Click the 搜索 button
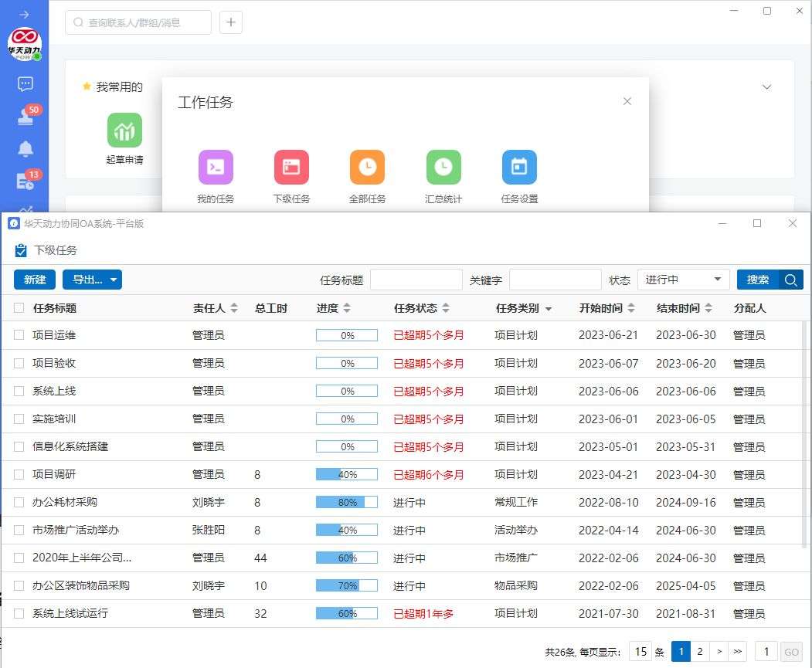Viewport: 812px width, 668px height. point(770,280)
